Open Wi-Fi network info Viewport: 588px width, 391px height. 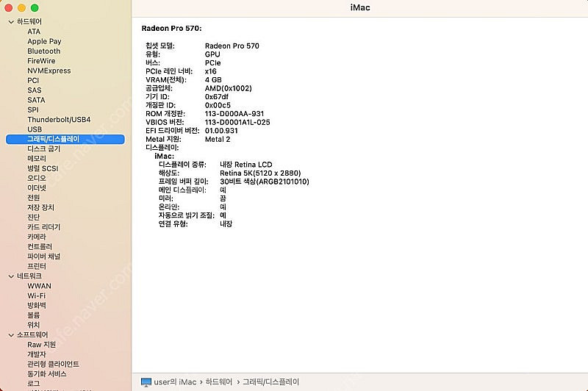[x=36, y=295]
